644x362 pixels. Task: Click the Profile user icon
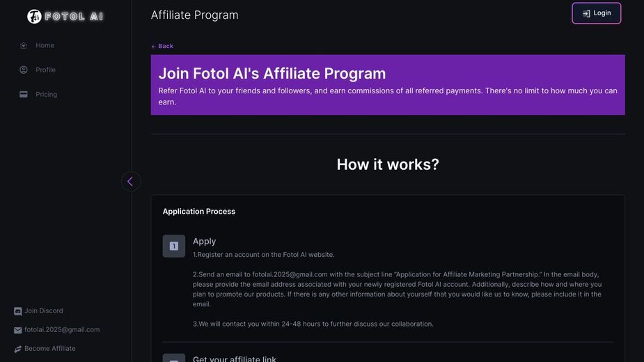24,70
